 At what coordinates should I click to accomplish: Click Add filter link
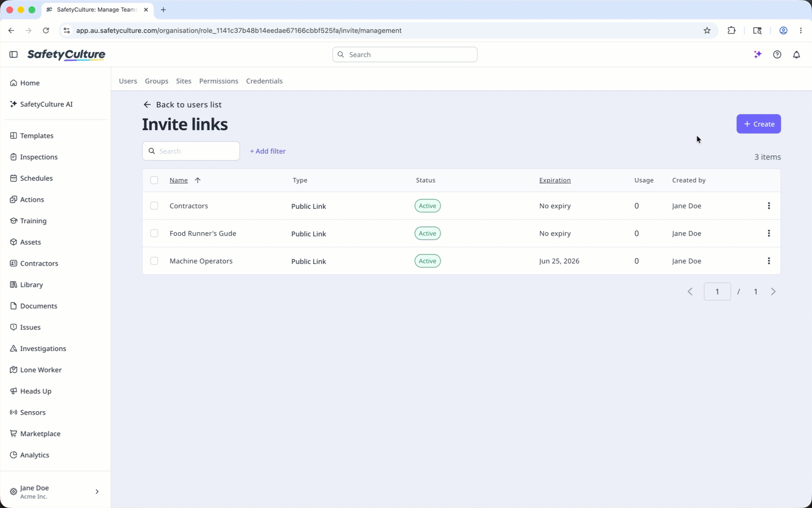pyautogui.click(x=268, y=151)
